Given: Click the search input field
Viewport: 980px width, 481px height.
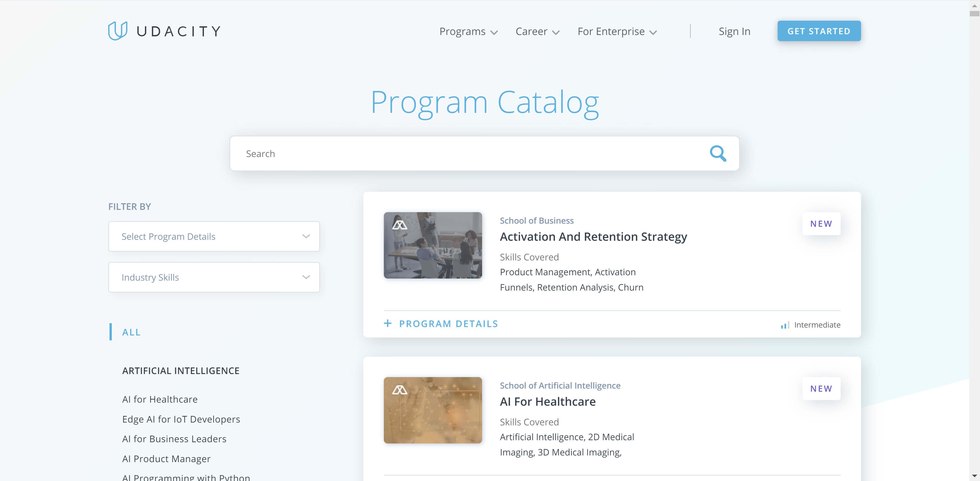Looking at the screenshot, I should coord(484,153).
